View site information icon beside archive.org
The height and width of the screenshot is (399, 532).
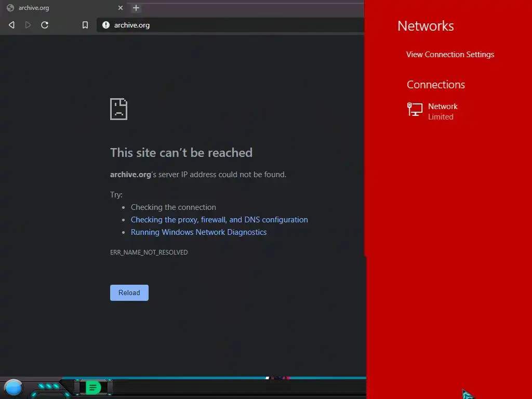pyautogui.click(x=106, y=25)
